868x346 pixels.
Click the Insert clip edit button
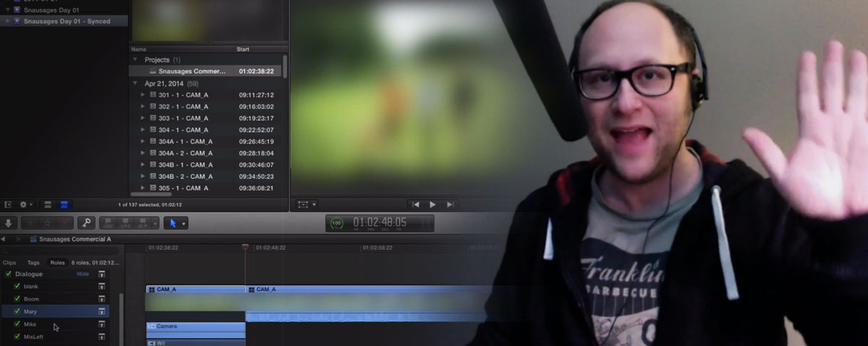point(125,223)
